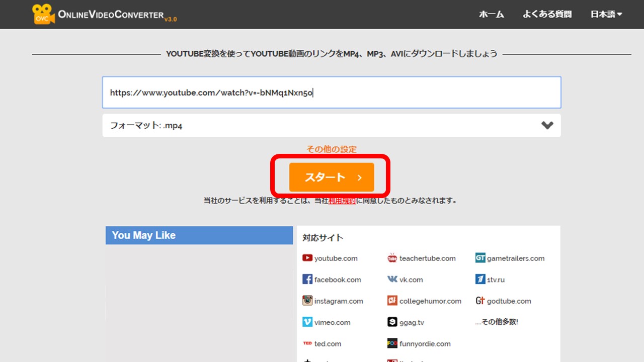Select the funnyordie.com site name

425,344
